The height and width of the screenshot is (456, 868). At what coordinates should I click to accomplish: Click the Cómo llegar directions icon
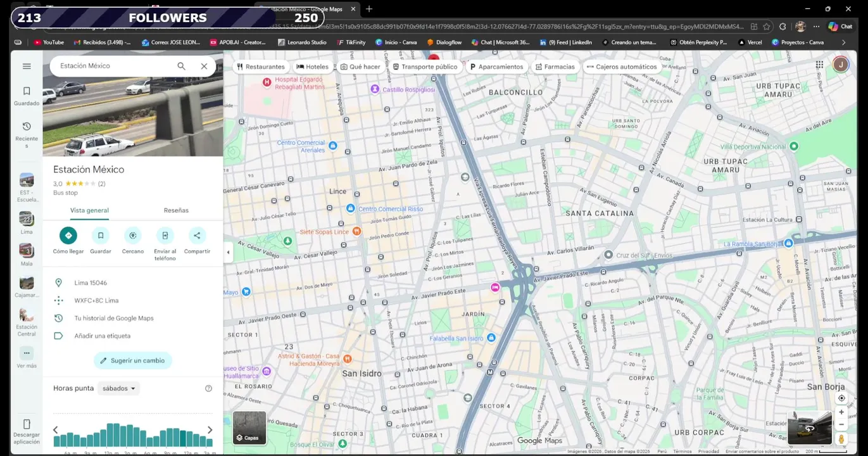pyautogui.click(x=68, y=236)
